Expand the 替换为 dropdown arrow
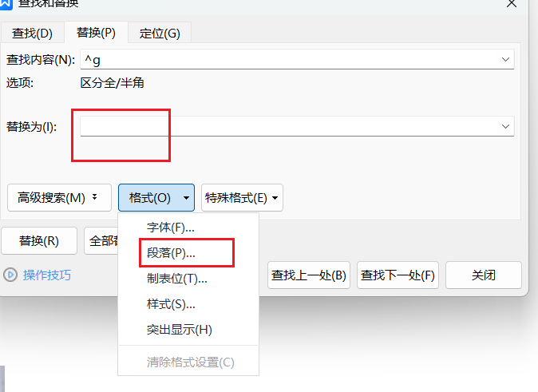 click(x=505, y=126)
